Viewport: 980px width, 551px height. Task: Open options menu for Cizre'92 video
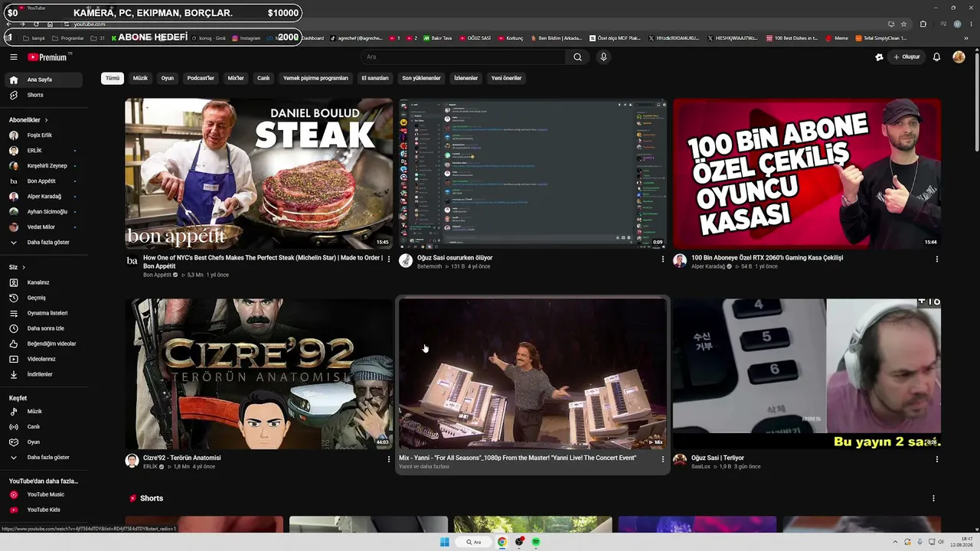[x=389, y=459]
